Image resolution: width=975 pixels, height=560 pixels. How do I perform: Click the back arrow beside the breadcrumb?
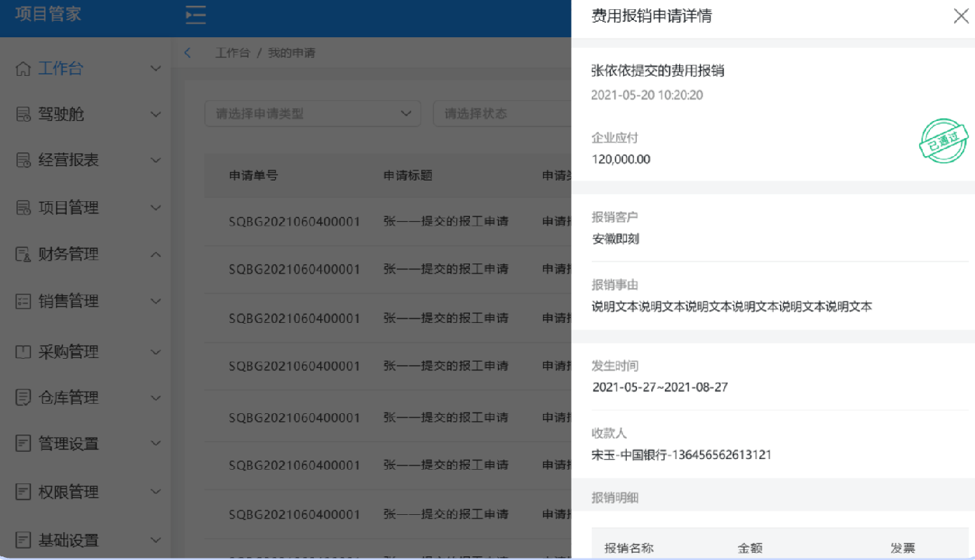point(187,52)
